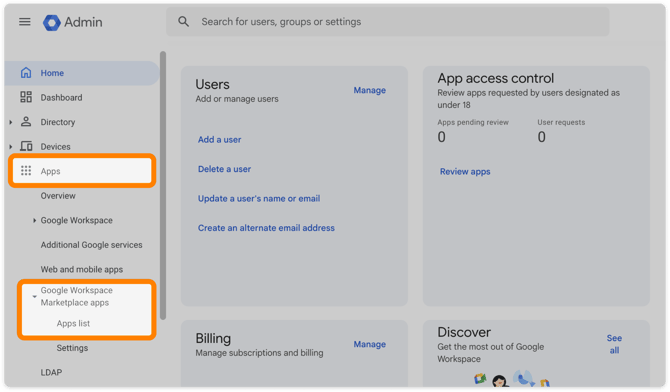Expand the Directory section arrow
Image resolution: width=670 pixels, height=392 pixels.
coord(11,122)
